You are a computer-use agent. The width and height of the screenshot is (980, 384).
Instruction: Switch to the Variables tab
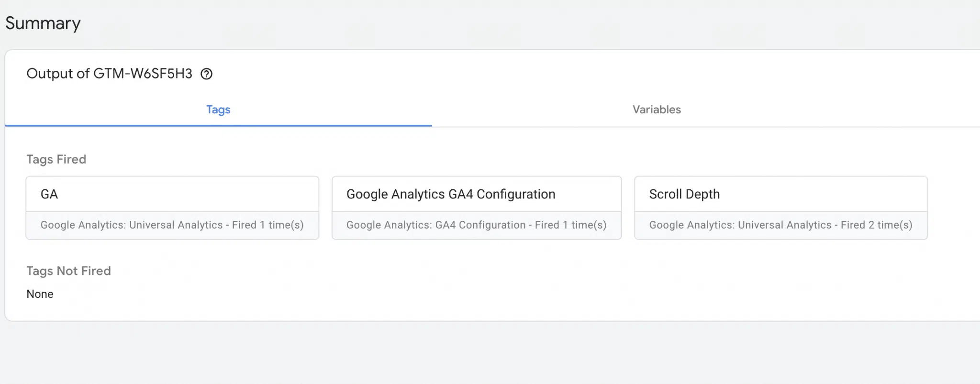tap(657, 110)
